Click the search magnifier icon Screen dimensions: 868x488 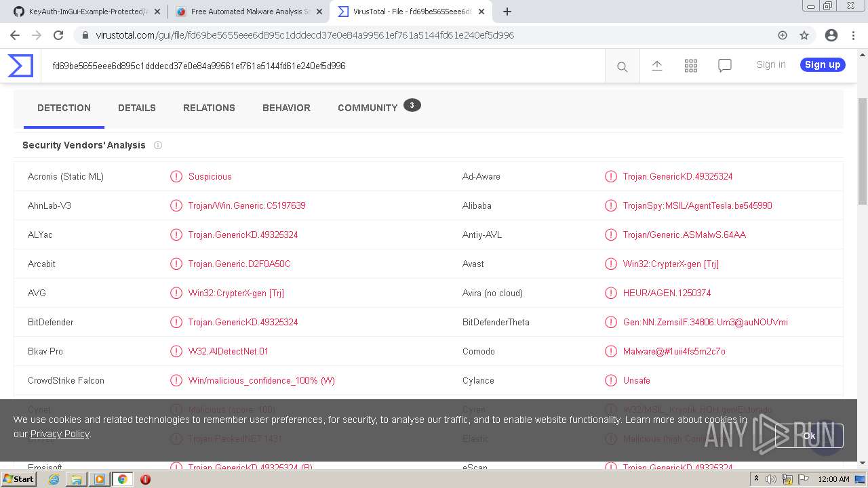[x=622, y=66]
